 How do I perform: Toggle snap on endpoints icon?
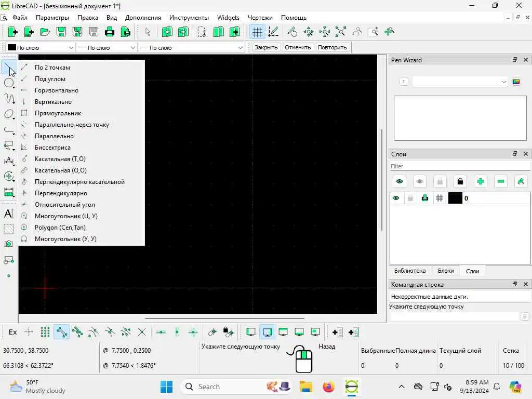pos(61,332)
